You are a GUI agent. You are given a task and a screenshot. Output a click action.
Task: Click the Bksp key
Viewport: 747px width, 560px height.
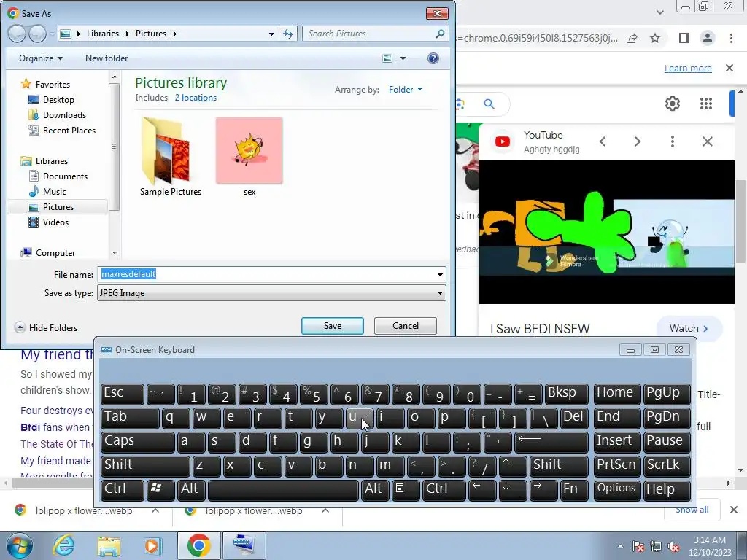pos(566,394)
